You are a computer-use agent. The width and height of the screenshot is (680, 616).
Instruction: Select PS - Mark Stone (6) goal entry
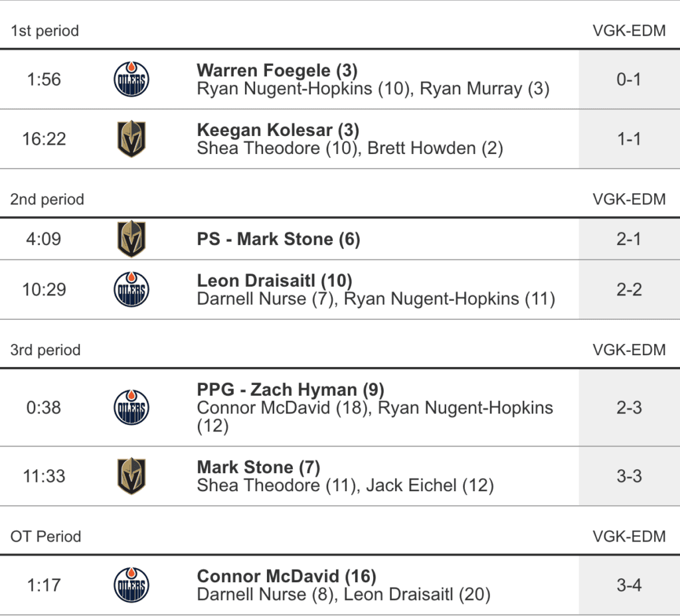coord(278,239)
